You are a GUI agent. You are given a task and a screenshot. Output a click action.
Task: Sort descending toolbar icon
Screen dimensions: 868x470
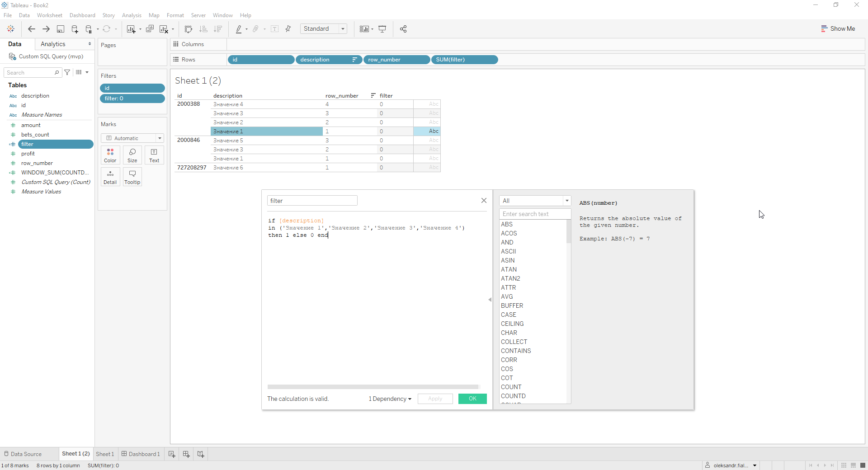(218, 29)
